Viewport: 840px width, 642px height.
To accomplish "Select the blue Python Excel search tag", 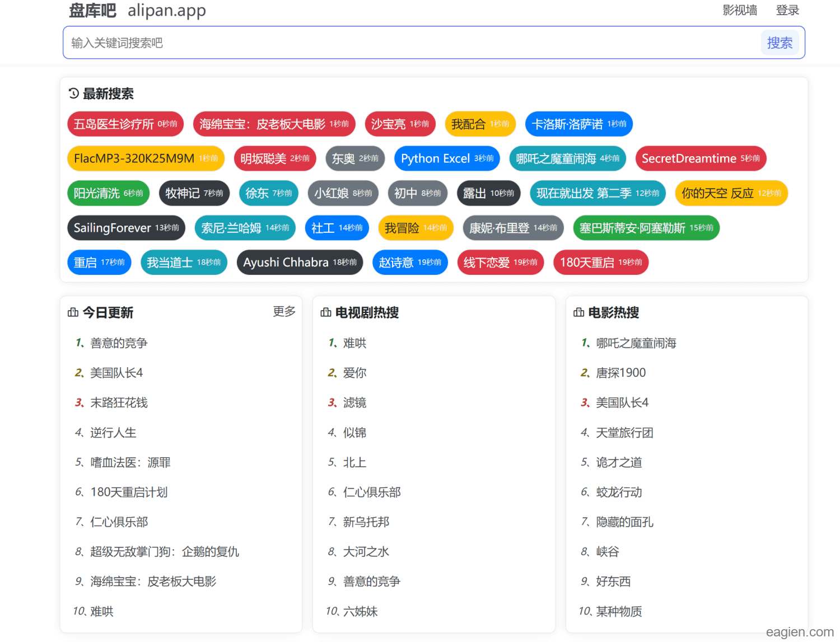I will pos(447,159).
